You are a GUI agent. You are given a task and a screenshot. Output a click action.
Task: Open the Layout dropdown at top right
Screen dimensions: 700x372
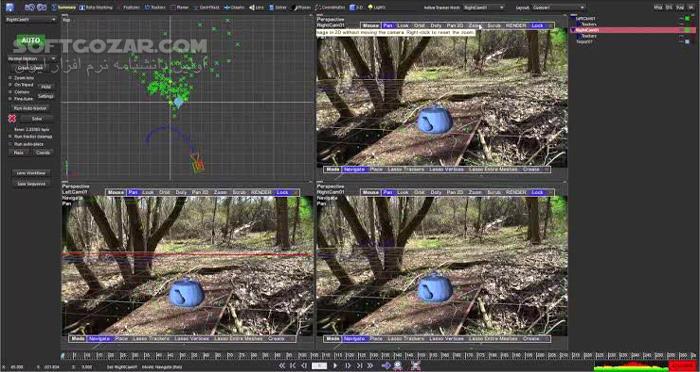[557, 8]
